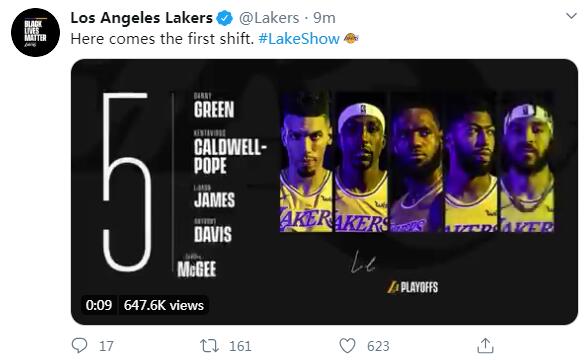Retweet the Lakers post
Image resolution: width=585 pixels, height=360 pixels.
(x=209, y=346)
